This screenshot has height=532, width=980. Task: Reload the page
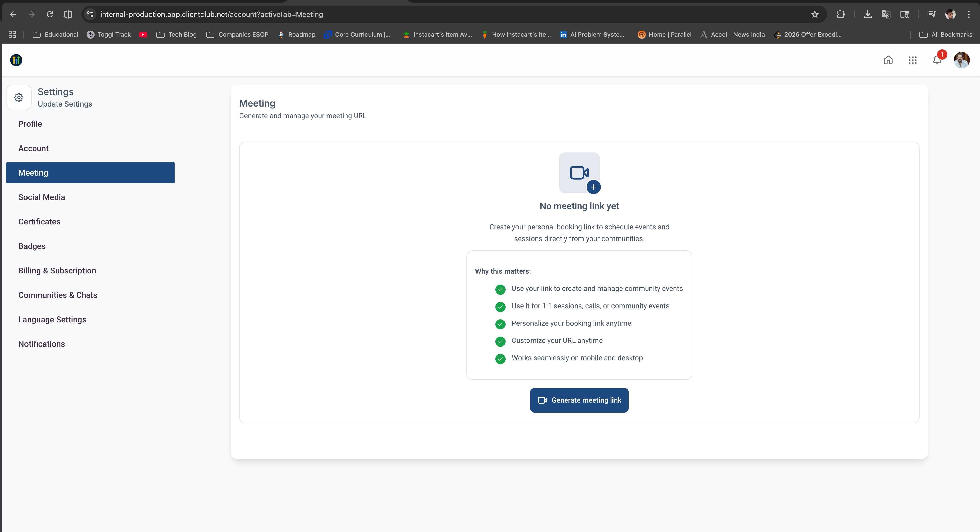50,15
